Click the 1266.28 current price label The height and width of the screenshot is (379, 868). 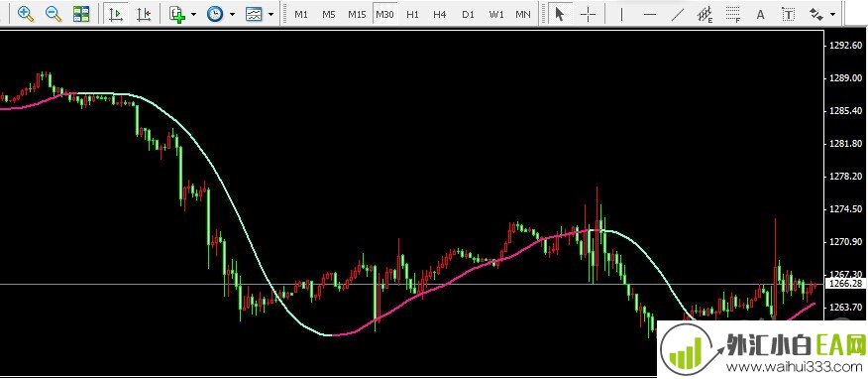[846, 284]
